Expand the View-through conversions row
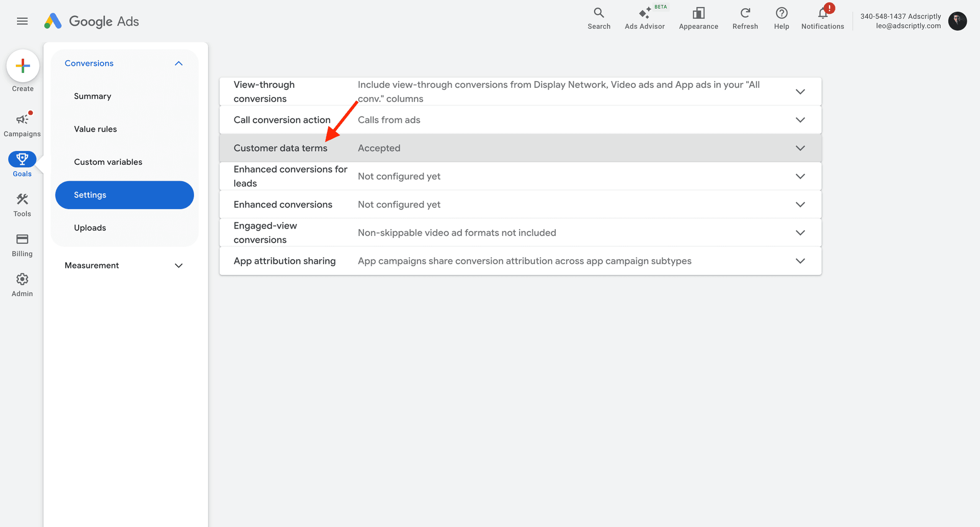The image size is (980, 527). point(800,91)
